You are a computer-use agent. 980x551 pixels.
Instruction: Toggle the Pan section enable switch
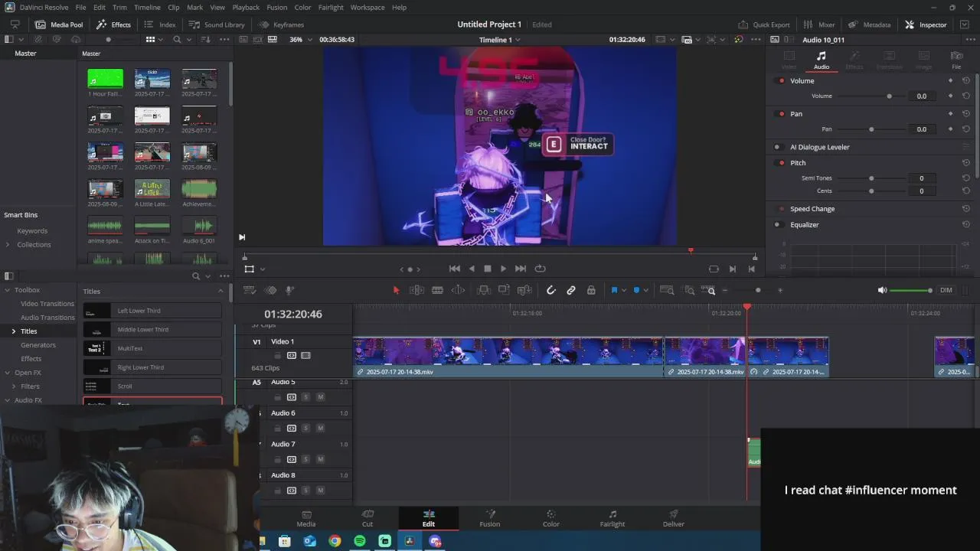pyautogui.click(x=781, y=113)
